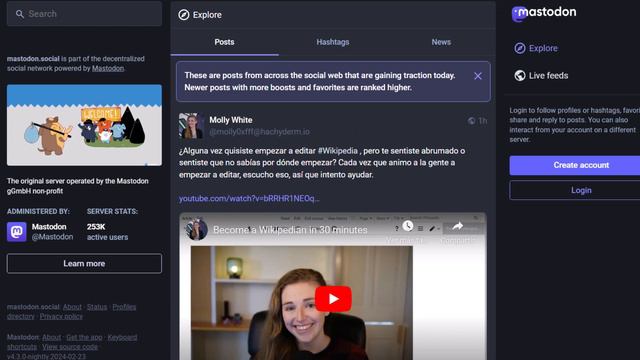Click the Mastodon logo
Screen dimensions: 640x360
pos(544,13)
